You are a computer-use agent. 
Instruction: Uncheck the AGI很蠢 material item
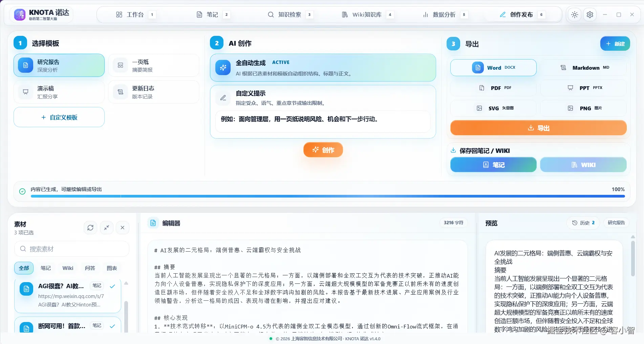click(112, 286)
